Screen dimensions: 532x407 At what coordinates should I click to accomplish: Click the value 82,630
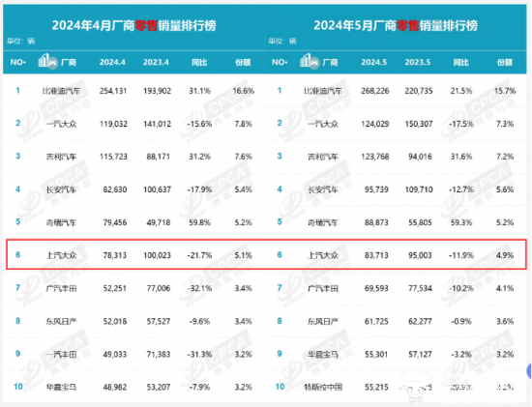115,189
